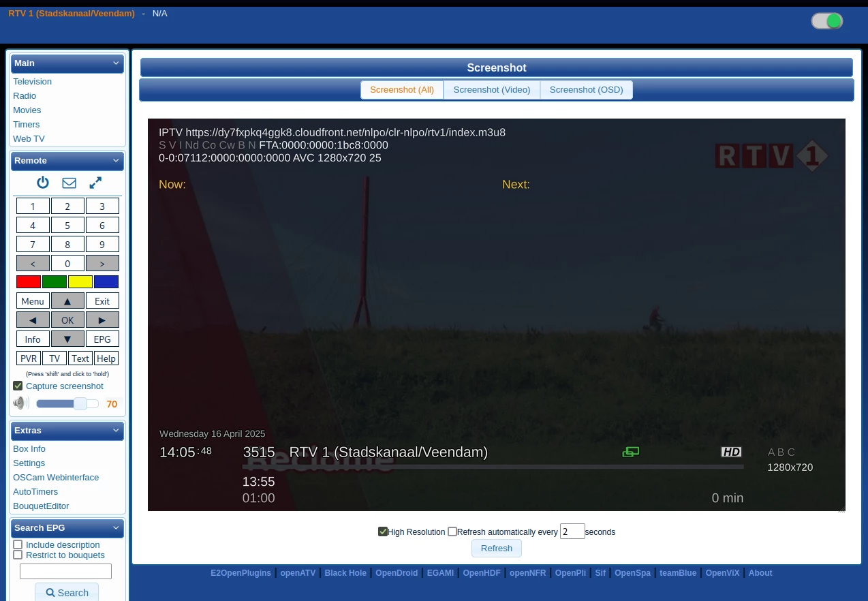The width and height of the screenshot is (868, 601).
Task: Click remote number 5 key
Action: (67, 225)
